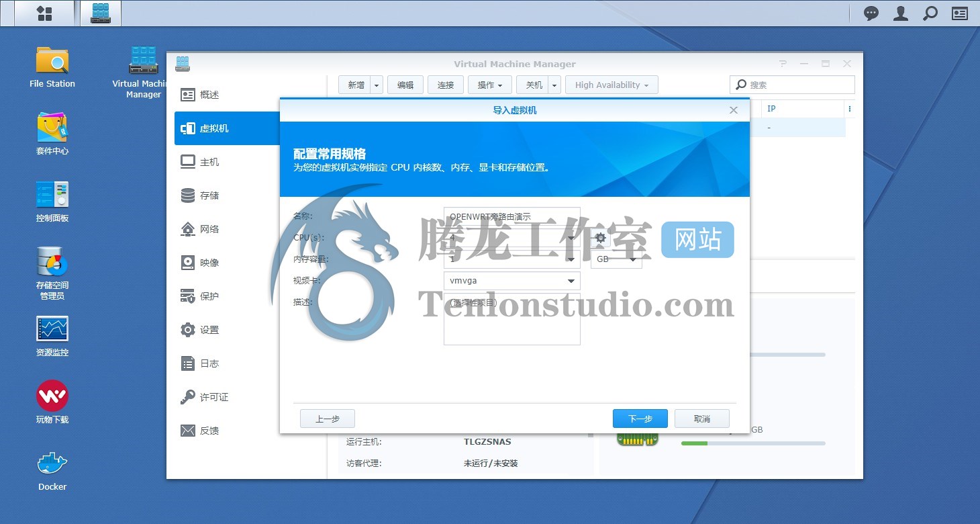The image size is (980, 524).
Task: Open the DSM main menu grid icon
Action: click(x=44, y=13)
